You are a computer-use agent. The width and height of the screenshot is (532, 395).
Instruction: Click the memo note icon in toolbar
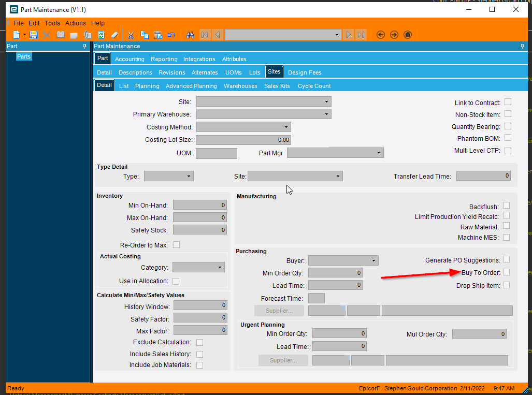click(x=74, y=35)
